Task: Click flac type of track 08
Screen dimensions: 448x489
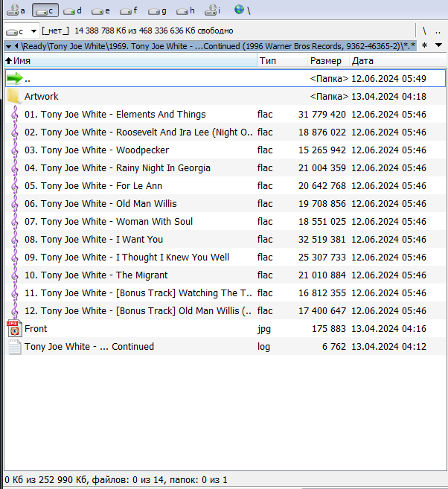Action: click(265, 240)
